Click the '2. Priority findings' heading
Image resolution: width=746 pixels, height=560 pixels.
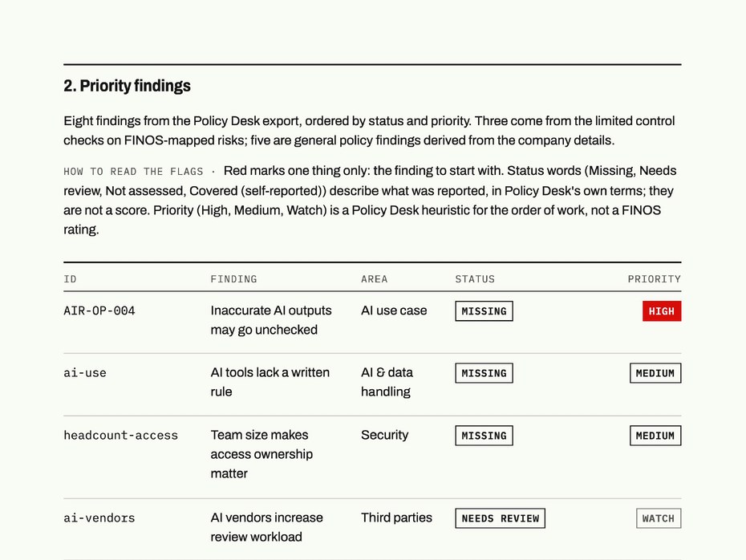[127, 86]
